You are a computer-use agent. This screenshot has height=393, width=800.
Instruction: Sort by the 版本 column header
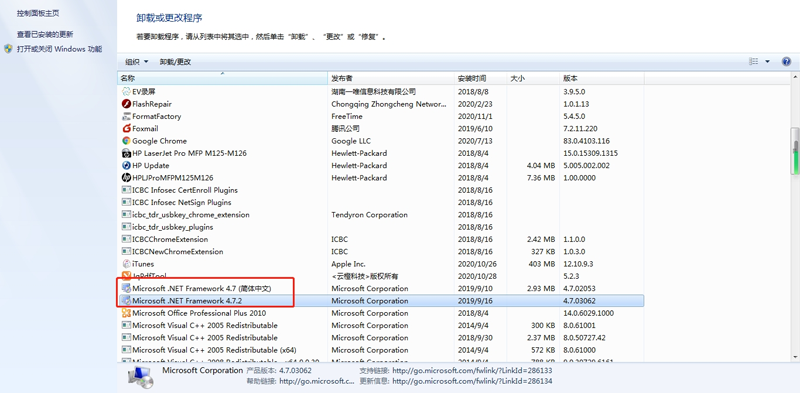[x=602, y=79]
